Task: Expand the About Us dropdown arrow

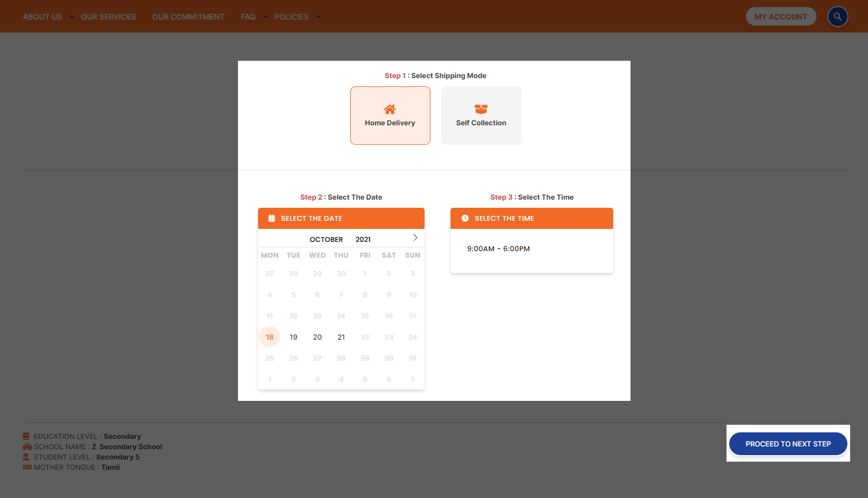Action: (72, 17)
